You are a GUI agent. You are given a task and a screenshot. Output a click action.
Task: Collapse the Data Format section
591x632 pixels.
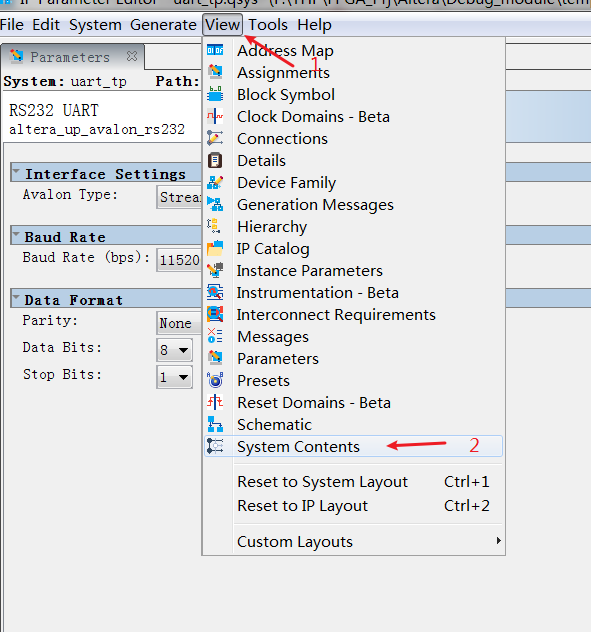16,298
